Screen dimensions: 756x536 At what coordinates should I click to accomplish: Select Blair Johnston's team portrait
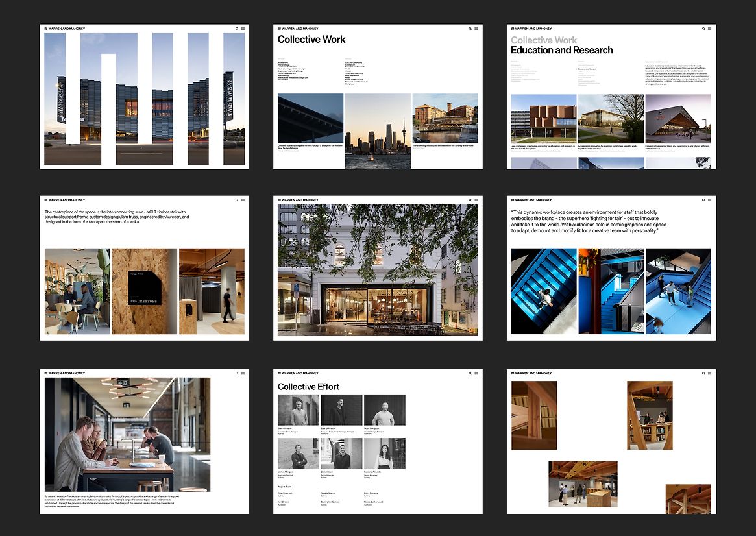(341, 410)
